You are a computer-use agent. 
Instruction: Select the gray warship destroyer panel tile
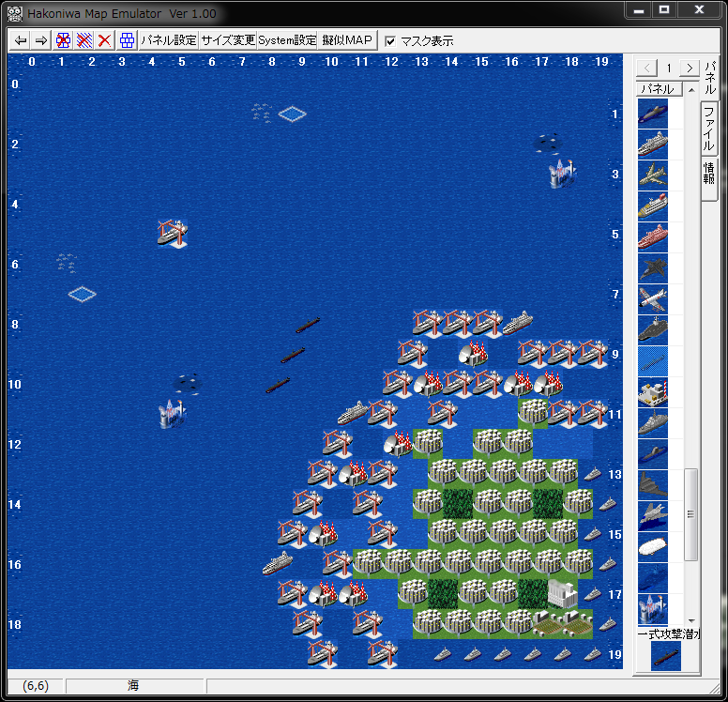(x=653, y=423)
